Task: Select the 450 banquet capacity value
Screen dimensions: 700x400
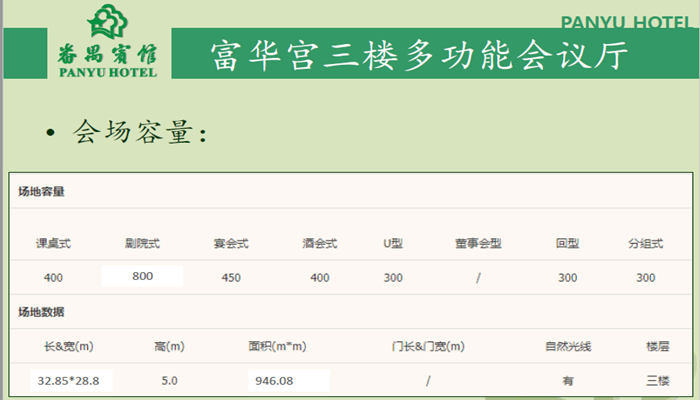Action: [231, 277]
